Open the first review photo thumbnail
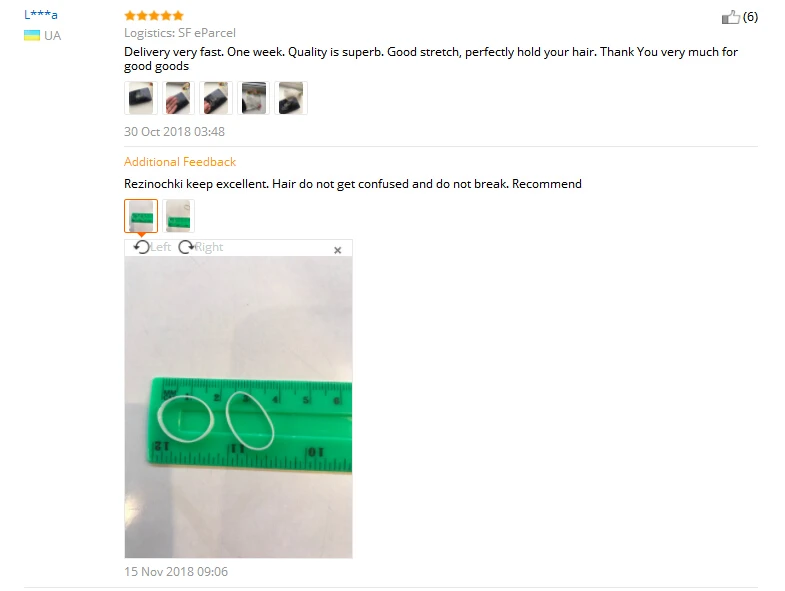 pos(141,98)
